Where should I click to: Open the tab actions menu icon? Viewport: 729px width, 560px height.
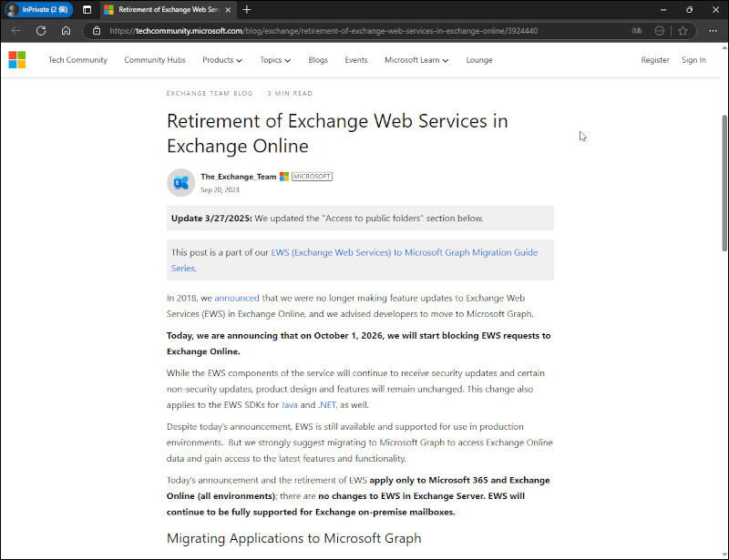click(87, 9)
